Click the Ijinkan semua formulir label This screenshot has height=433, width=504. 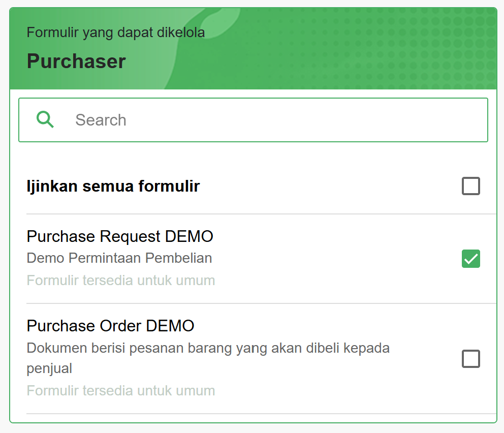click(113, 186)
